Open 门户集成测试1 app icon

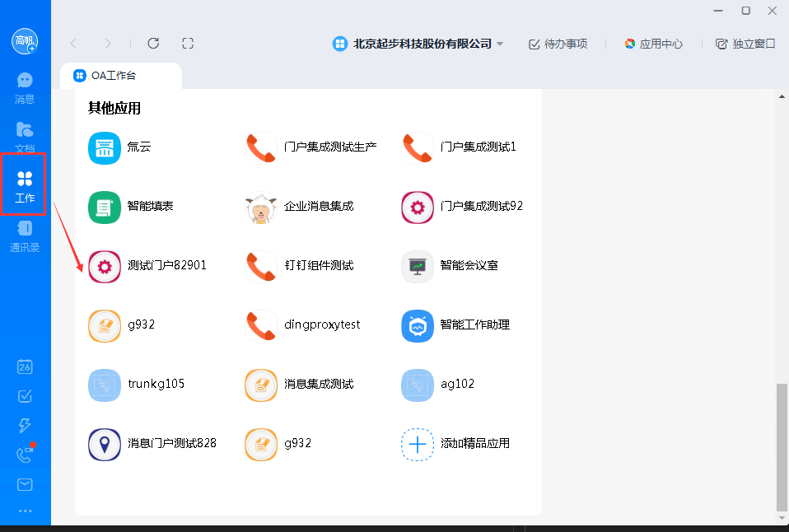click(417, 148)
